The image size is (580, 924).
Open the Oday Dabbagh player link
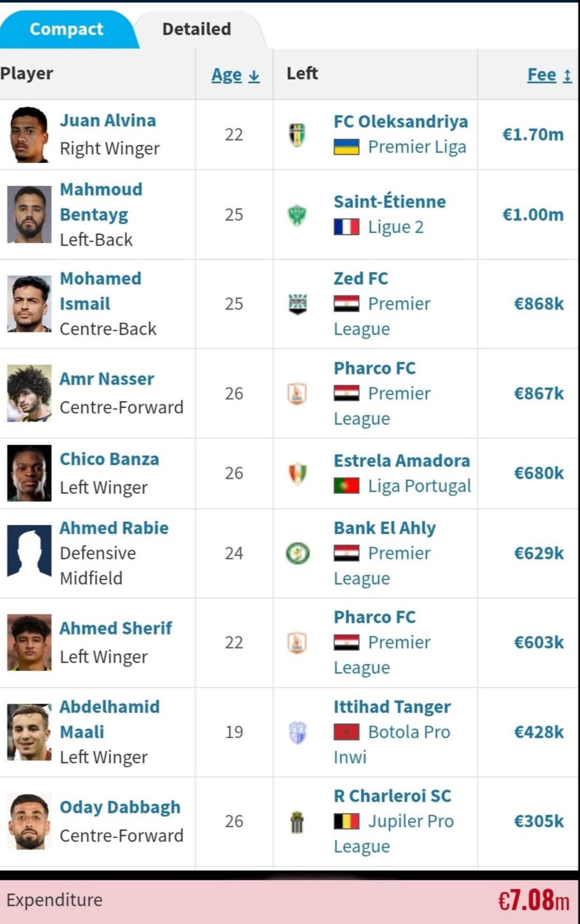[120, 807]
